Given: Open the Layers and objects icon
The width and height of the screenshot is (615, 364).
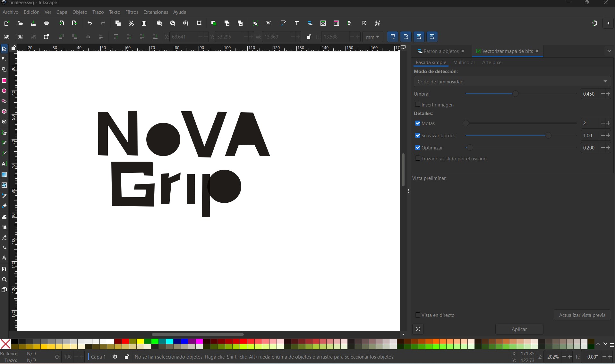Looking at the screenshot, I should pyautogui.click(x=310, y=23).
